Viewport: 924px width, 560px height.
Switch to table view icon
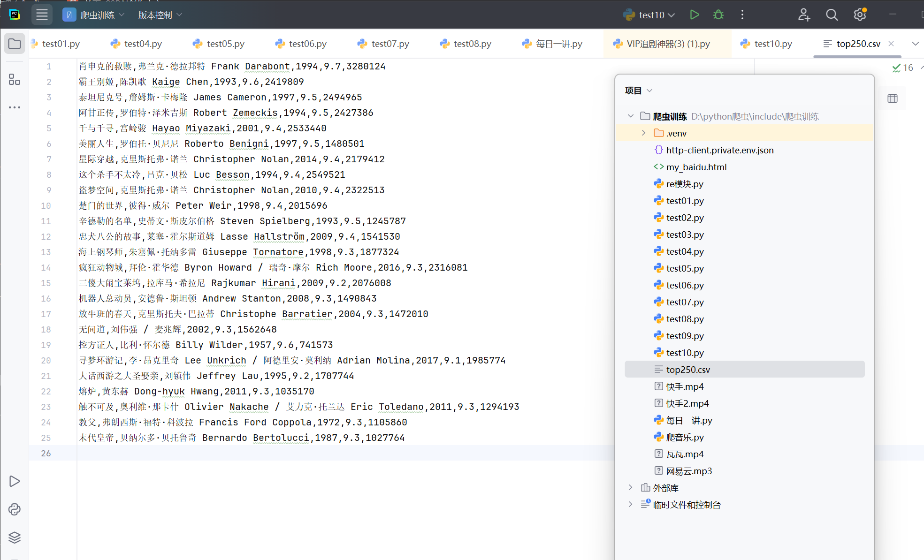[x=893, y=98]
